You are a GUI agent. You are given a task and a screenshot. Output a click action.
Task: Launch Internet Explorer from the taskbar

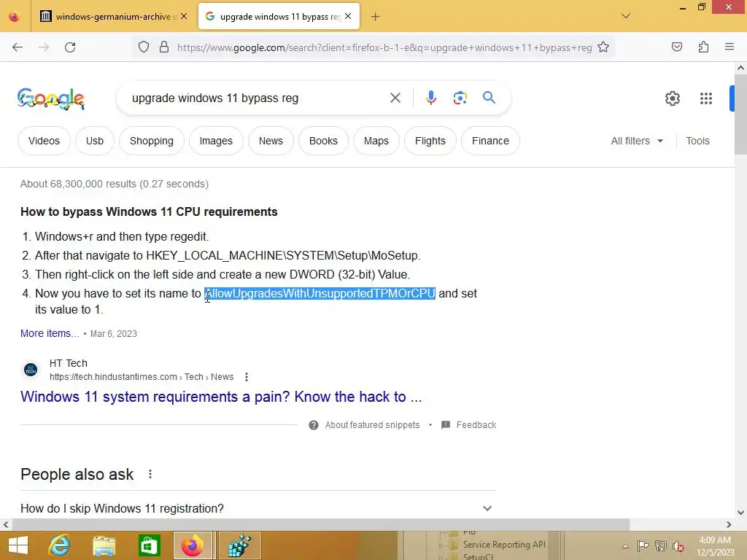click(60, 545)
